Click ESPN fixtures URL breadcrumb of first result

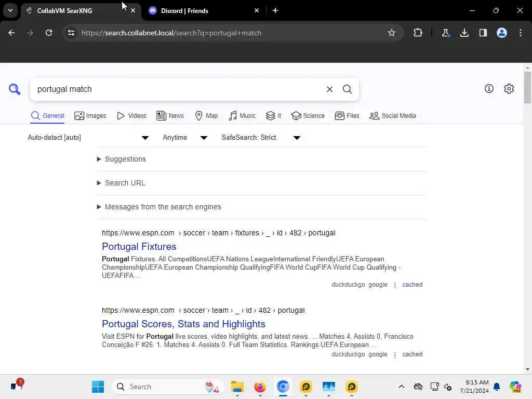(219, 233)
